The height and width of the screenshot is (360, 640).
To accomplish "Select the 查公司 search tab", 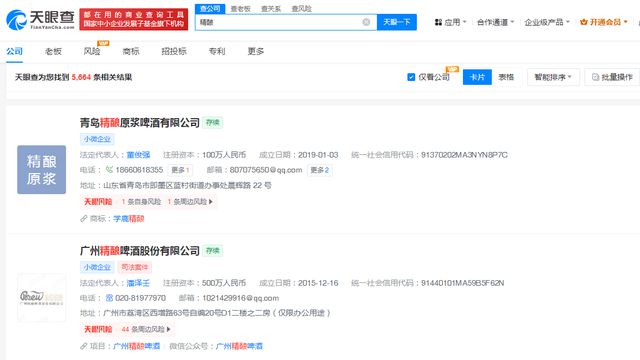I will point(210,9).
